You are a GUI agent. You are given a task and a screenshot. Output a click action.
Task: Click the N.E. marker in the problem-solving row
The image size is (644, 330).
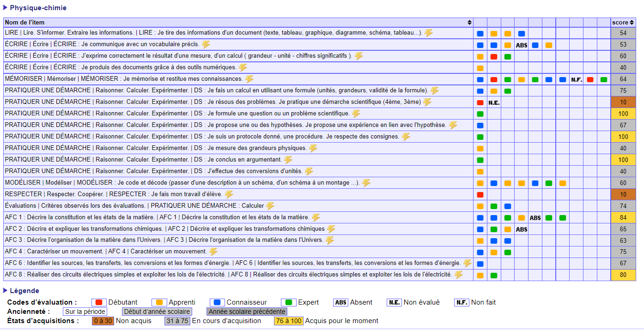click(494, 102)
